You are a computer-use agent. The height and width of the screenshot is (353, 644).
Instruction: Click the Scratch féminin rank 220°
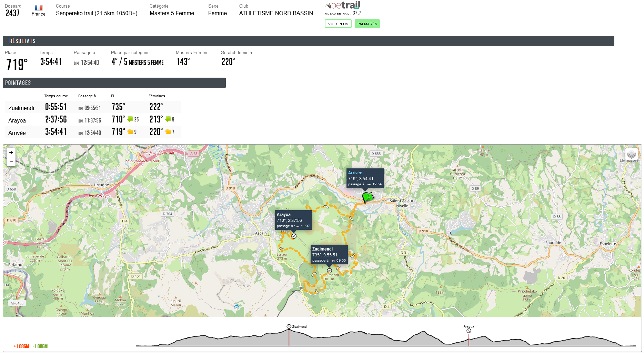[228, 62]
